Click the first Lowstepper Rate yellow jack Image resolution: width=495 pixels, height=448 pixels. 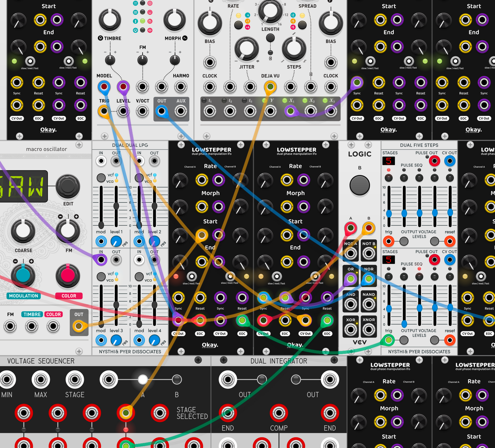coord(202,180)
